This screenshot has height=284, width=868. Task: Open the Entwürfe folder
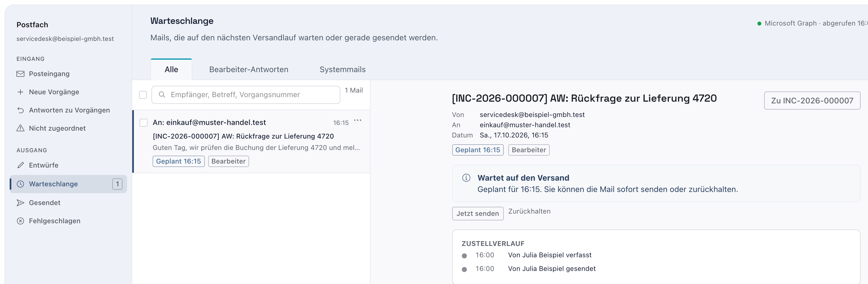68,165
